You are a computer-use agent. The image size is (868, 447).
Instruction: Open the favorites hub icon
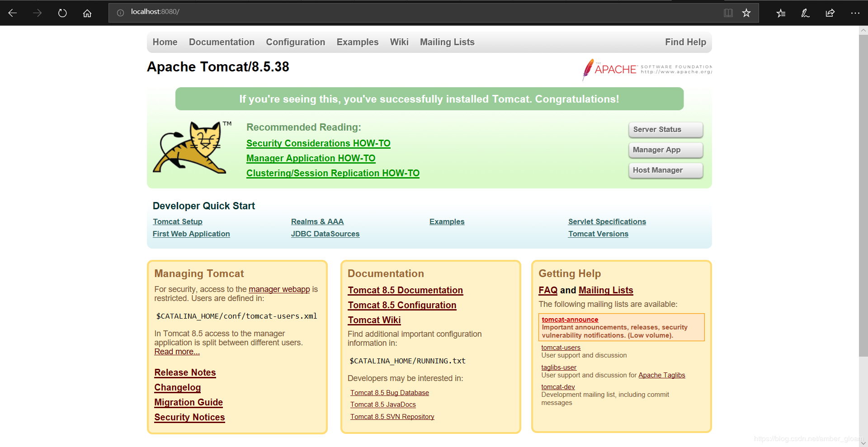click(780, 13)
